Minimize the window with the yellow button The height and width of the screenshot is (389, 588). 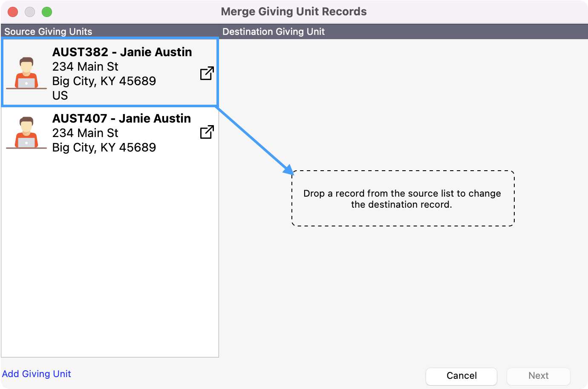30,12
